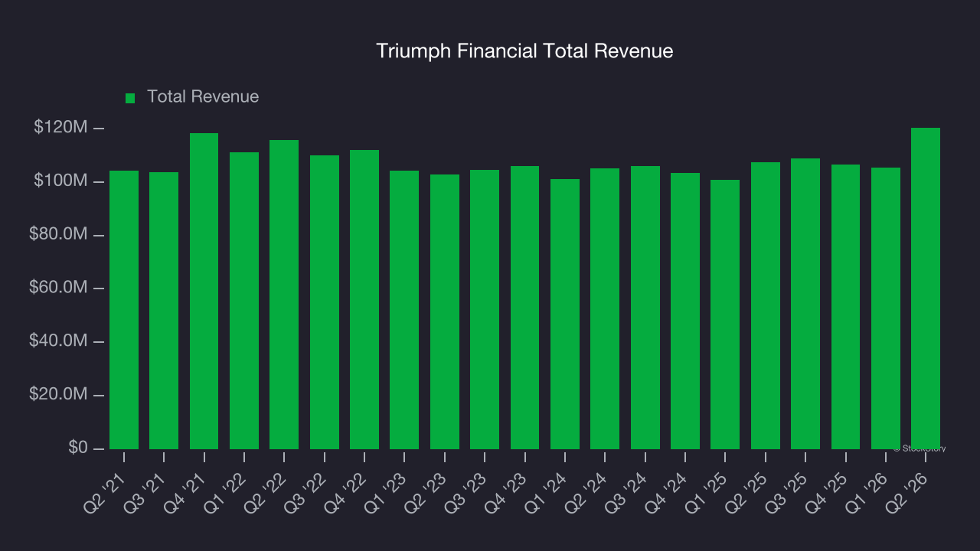Viewport: 980px width, 551px height.
Task: Click the Total Revenue legend label
Action: coord(203,96)
